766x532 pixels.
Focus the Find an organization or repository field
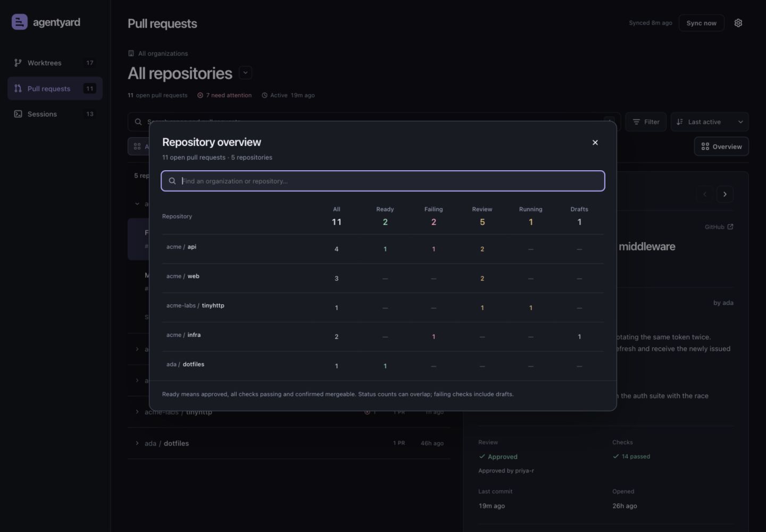[383, 181]
